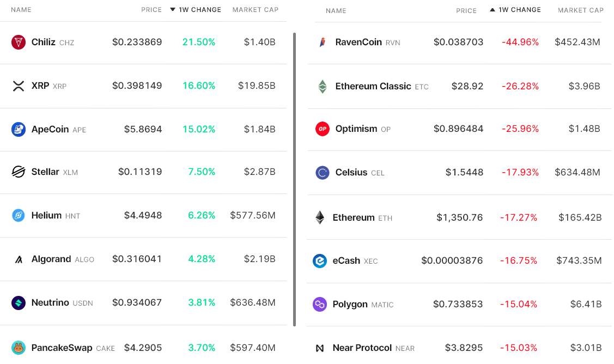Click the Chiliz coin logo icon
This screenshot has width=614, height=364.
pos(19,42)
